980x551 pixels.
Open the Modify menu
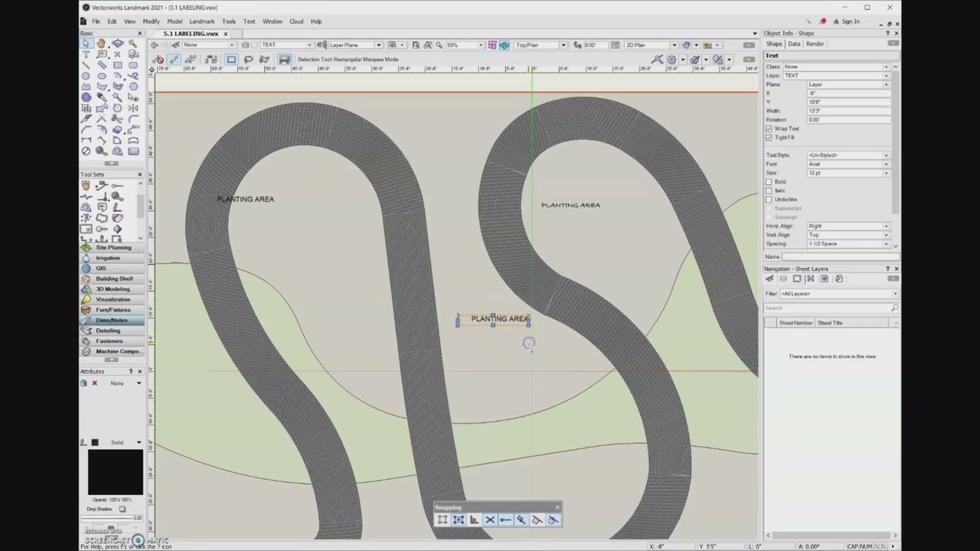coord(151,21)
